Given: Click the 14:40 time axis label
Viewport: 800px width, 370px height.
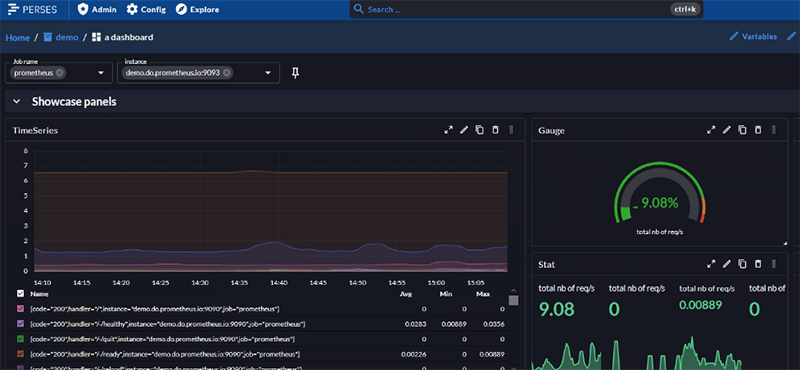Looking at the screenshot, I should [x=279, y=282].
